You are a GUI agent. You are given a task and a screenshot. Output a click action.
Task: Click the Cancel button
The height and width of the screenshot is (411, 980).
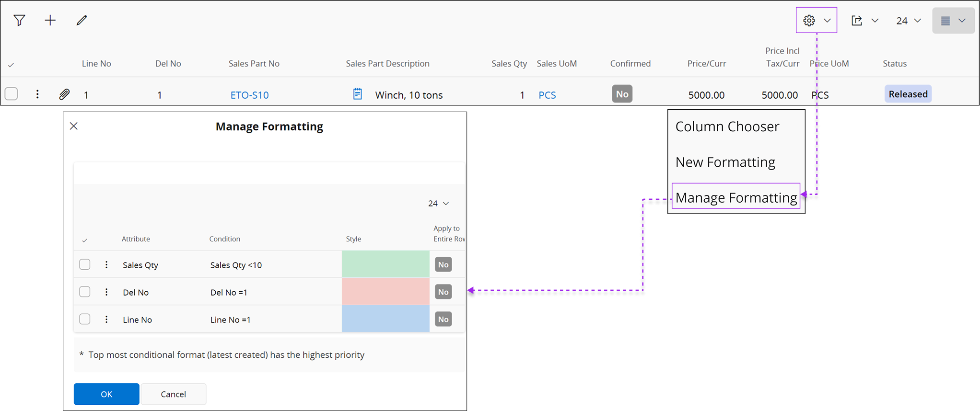[174, 394]
